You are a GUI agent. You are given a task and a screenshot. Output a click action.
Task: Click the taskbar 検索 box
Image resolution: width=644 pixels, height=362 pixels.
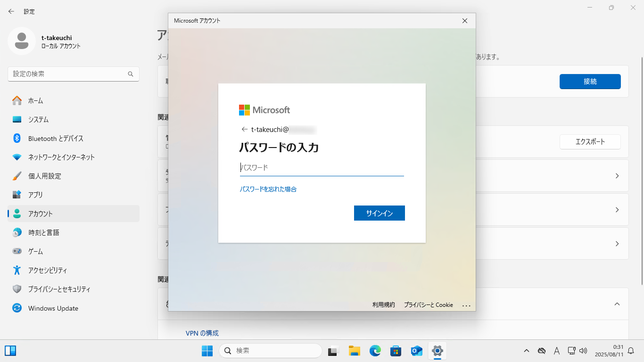click(x=271, y=351)
